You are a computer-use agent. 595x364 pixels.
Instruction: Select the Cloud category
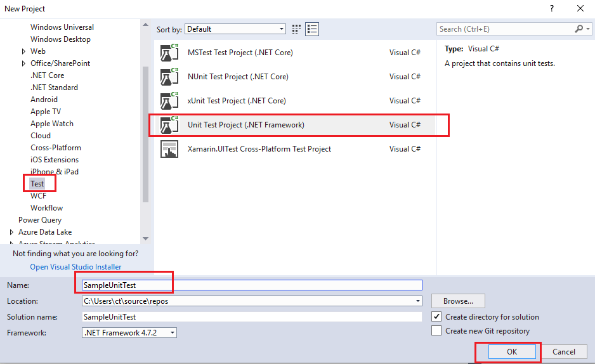point(41,136)
